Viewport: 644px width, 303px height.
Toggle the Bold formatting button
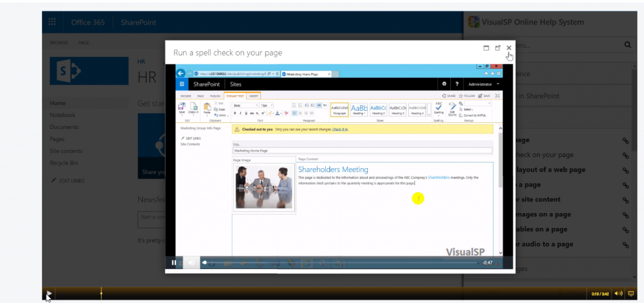click(x=235, y=113)
